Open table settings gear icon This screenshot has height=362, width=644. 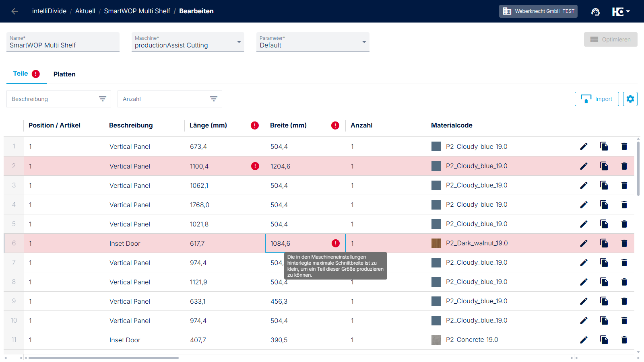pyautogui.click(x=630, y=99)
